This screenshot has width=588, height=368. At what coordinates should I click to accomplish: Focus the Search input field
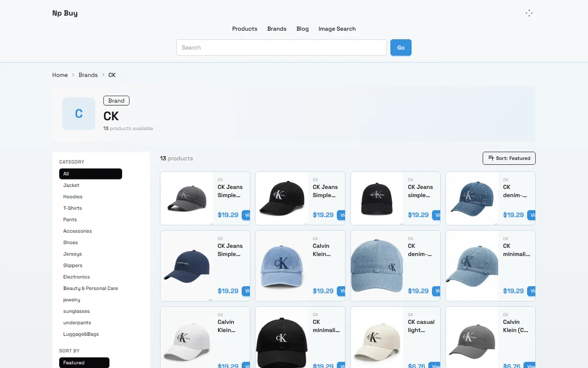point(282,47)
